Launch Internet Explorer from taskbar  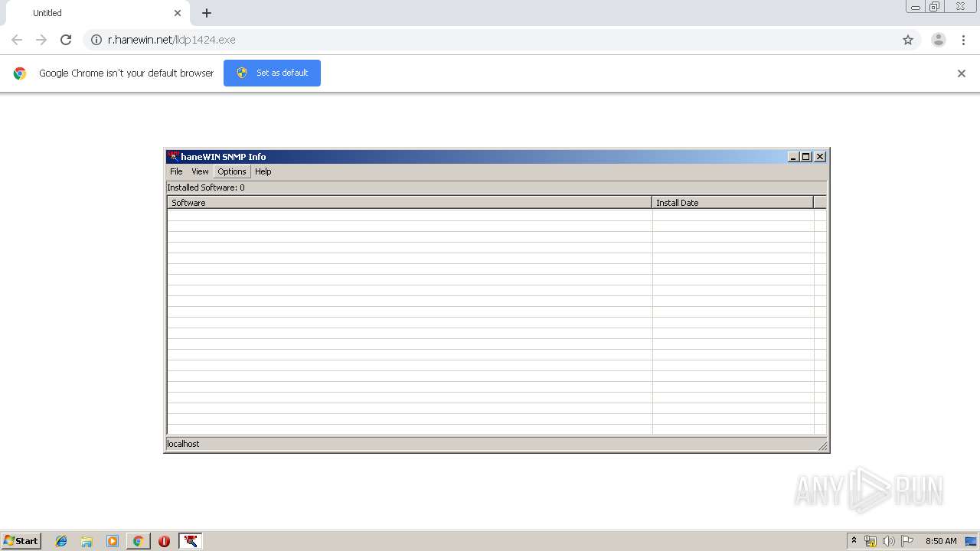pos(61,541)
